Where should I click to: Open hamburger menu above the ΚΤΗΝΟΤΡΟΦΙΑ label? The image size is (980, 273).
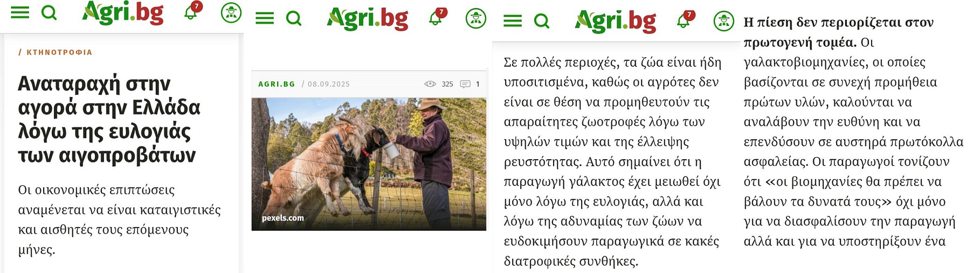tap(20, 12)
